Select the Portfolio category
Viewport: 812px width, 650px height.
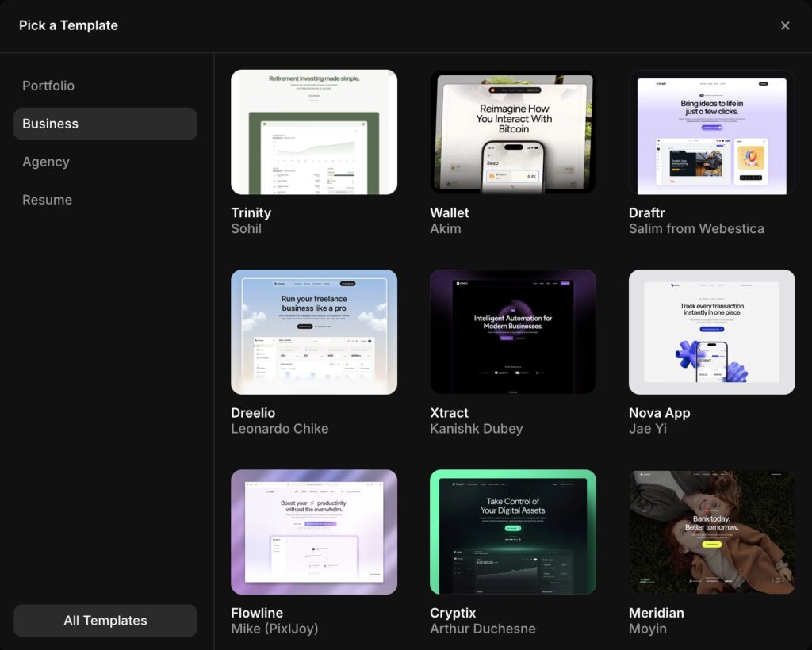tap(48, 86)
